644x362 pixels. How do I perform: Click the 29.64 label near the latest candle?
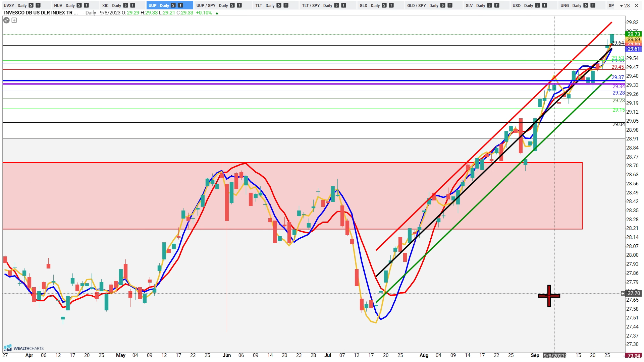click(x=618, y=43)
